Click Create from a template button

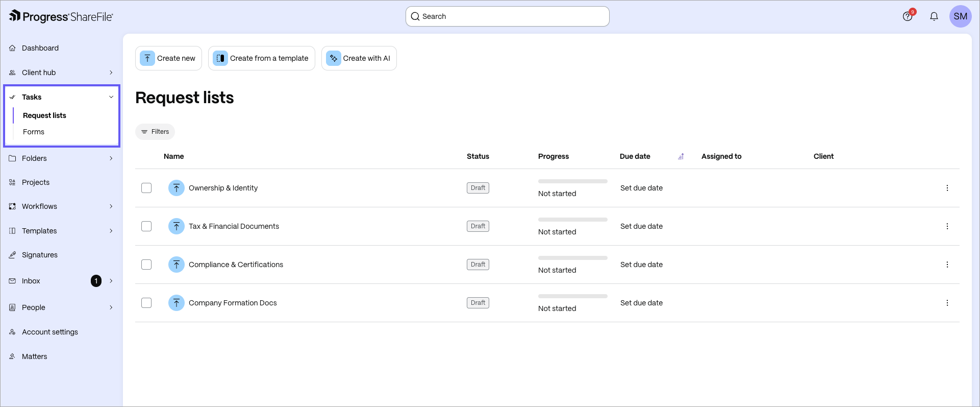262,58
